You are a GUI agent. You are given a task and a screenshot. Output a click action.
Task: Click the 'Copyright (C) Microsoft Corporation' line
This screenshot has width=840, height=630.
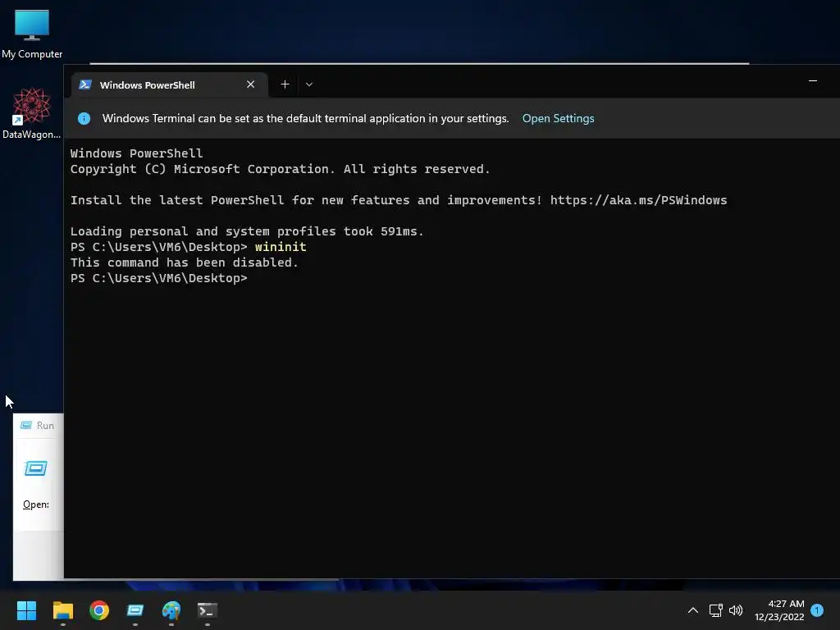coord(281,169)
